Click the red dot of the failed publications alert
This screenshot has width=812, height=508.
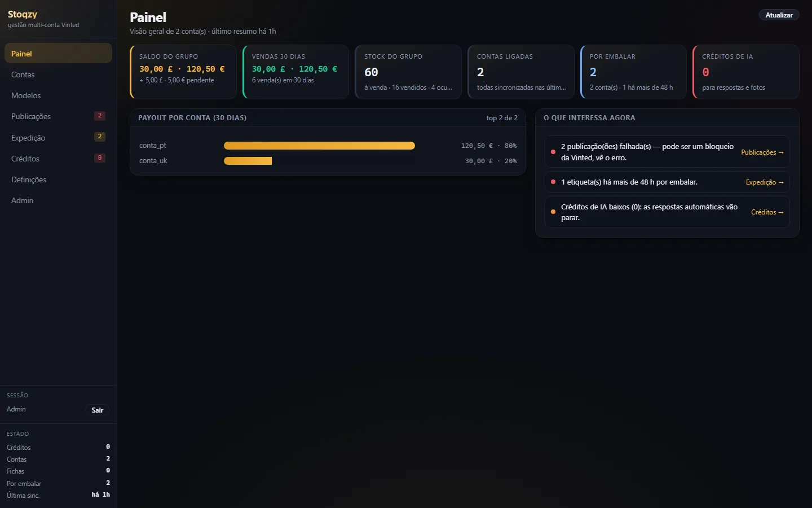click(x=553, y=152)
